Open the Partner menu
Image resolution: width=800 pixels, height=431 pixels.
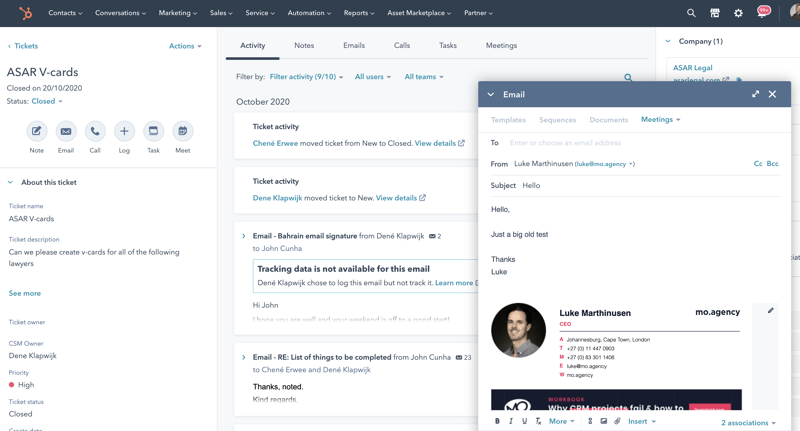click(x=478, y=13)
